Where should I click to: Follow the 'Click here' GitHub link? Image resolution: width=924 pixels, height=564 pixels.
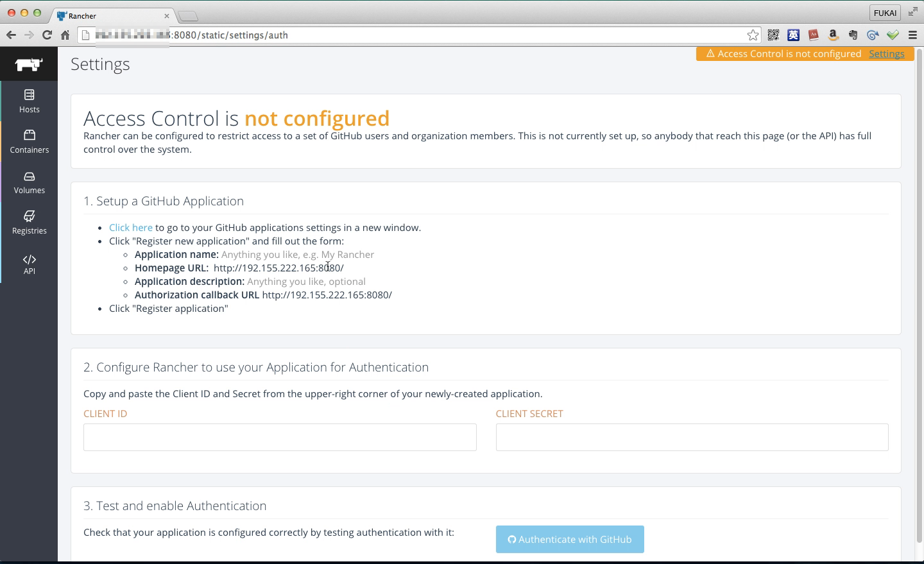pyautogui.click(x=131, y=228)
